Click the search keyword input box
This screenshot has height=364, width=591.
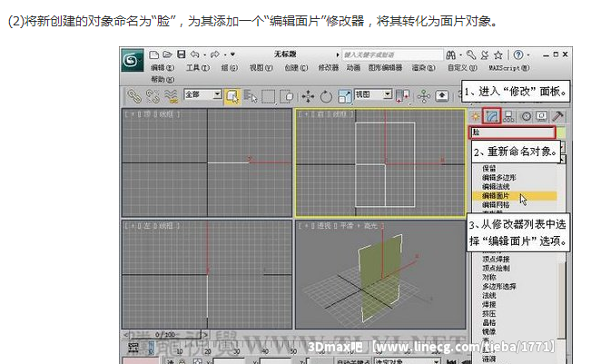[392, 55]
